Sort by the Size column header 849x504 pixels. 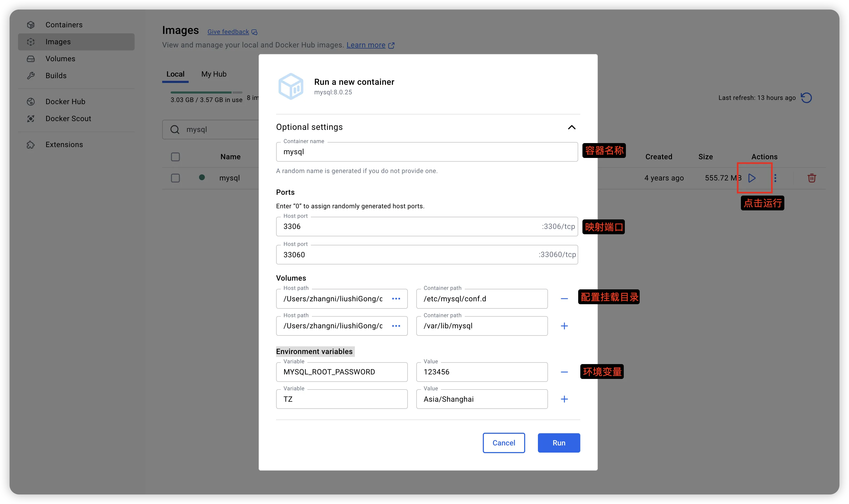[705, 157]
